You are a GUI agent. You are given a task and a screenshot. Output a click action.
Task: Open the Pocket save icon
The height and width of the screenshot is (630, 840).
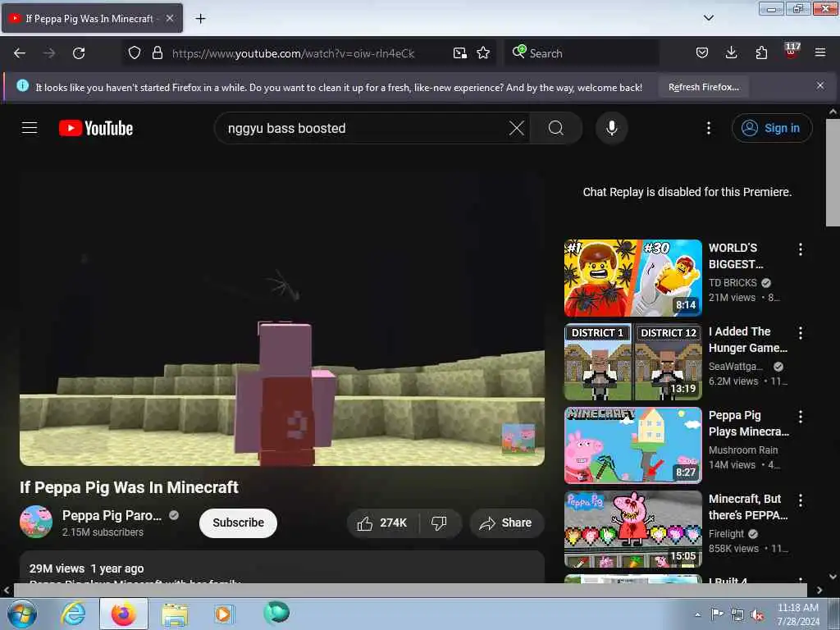(702, 53)
